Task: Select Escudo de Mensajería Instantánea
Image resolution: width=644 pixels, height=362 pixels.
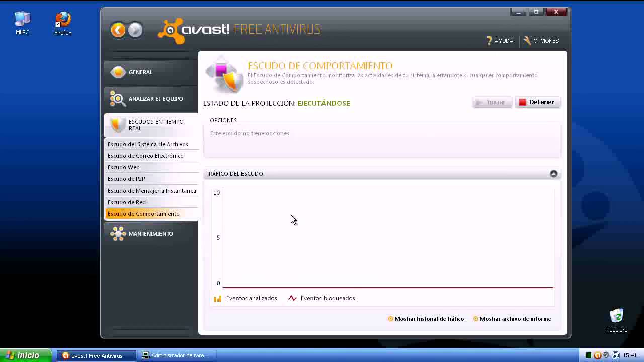Action: (x=152, y=191)
